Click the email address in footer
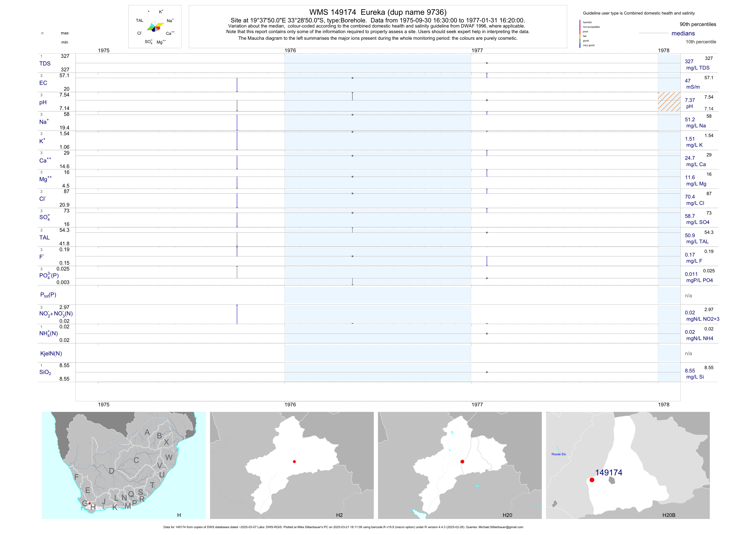 click(501, 527)
